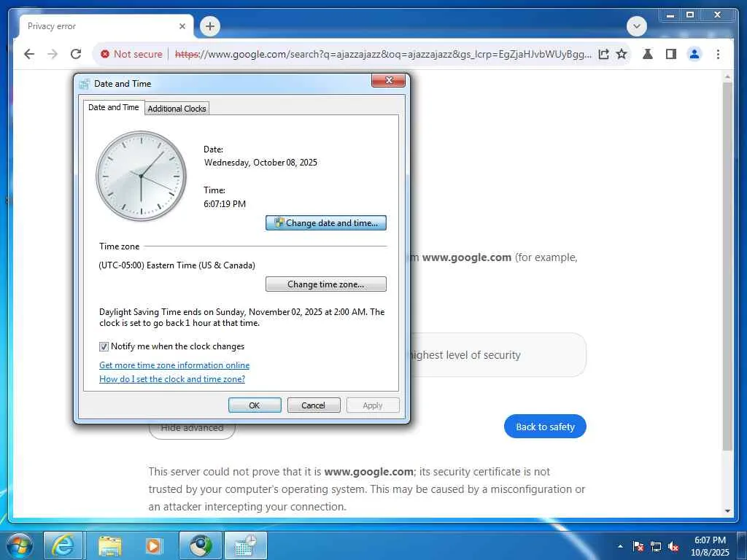Confirm dialog with OK button

tap(255, 405)
